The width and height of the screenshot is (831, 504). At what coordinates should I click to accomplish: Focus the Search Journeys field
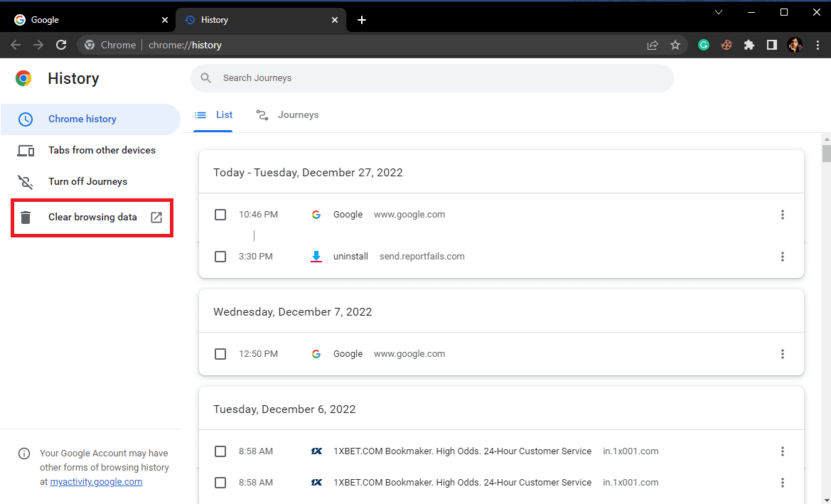(x=432, y=78)
